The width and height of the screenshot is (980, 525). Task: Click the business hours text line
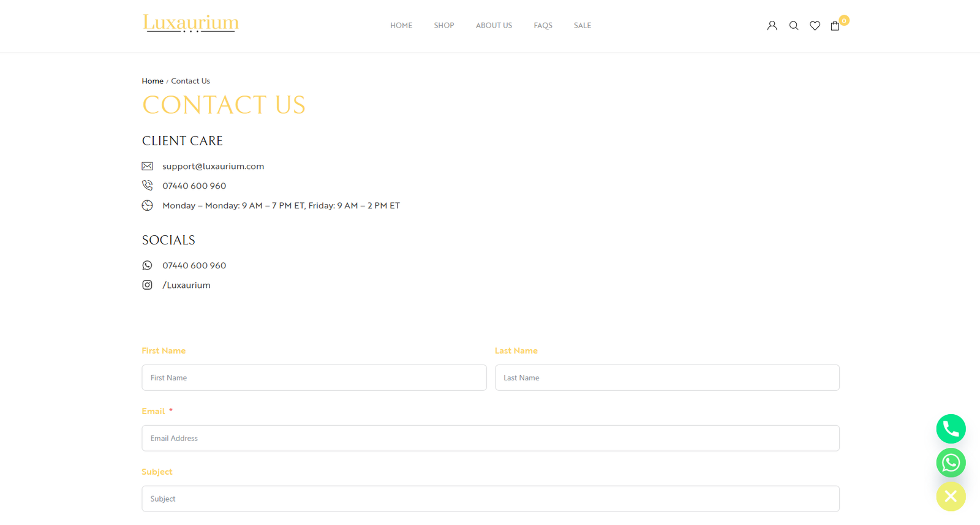pyautogui.click(x=281, y=205)
